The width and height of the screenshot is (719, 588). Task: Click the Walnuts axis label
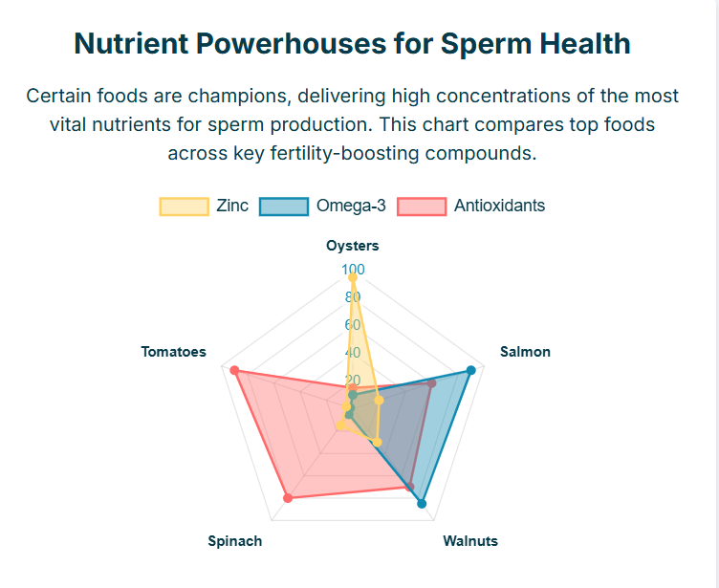470,541
